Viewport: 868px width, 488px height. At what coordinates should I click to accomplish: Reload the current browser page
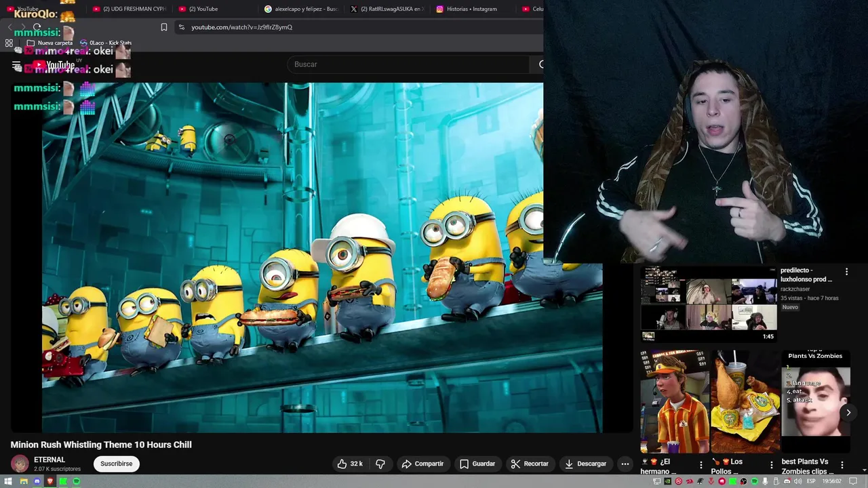click(37, 27)
